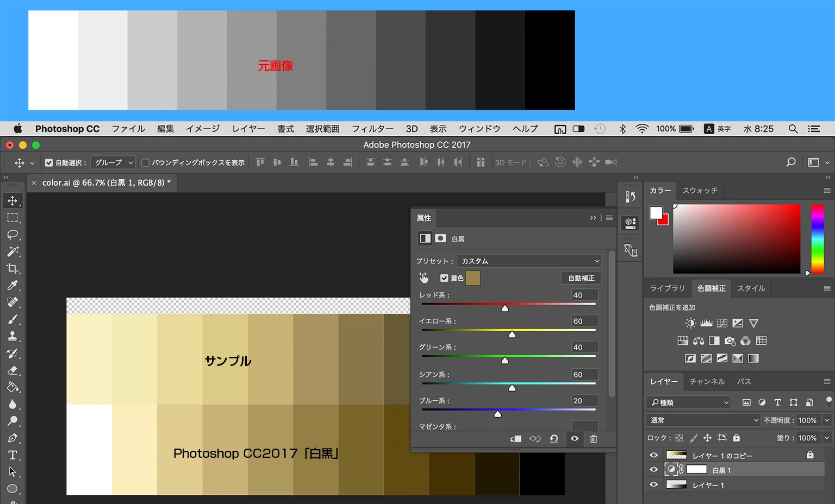Select the Rectangular Marquee tool
835x504 pixels.
coord(13,218)
